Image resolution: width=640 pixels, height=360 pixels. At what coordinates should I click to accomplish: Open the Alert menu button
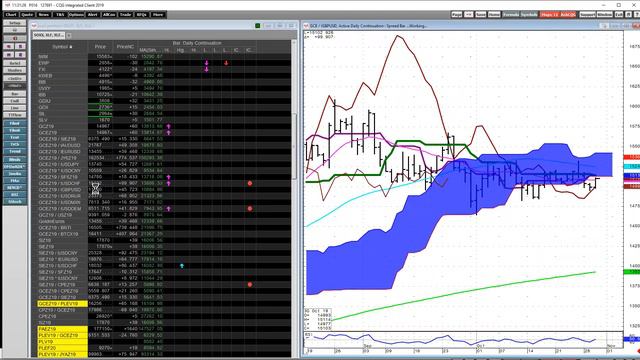pos(93,15)
